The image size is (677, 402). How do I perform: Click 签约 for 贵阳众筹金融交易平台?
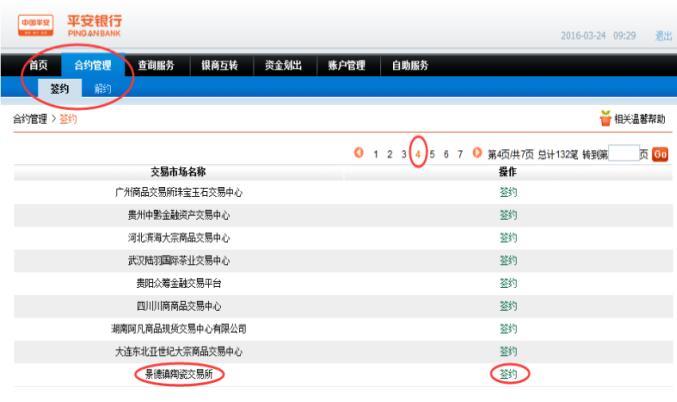pos(508,283)
